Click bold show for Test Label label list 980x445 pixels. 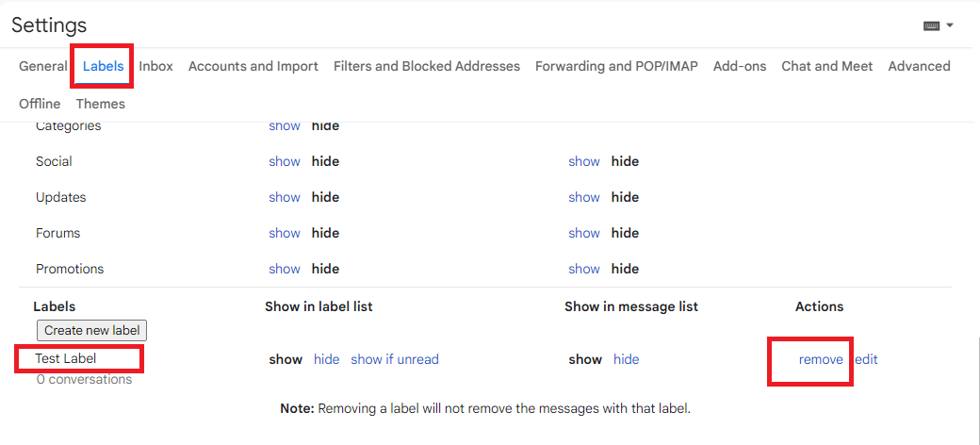pyautogui.click(x=286, y=359)
